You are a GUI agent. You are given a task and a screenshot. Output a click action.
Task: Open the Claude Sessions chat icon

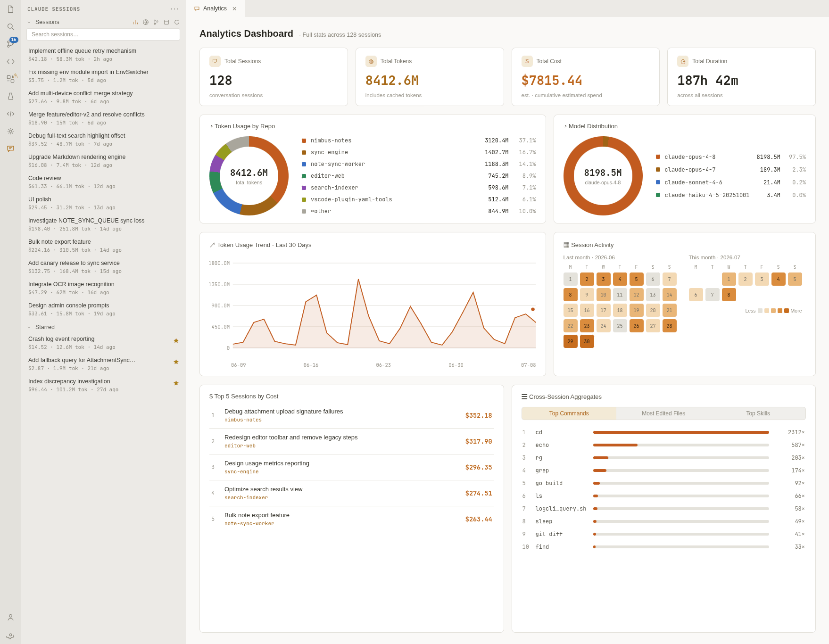tap(10, 149)
